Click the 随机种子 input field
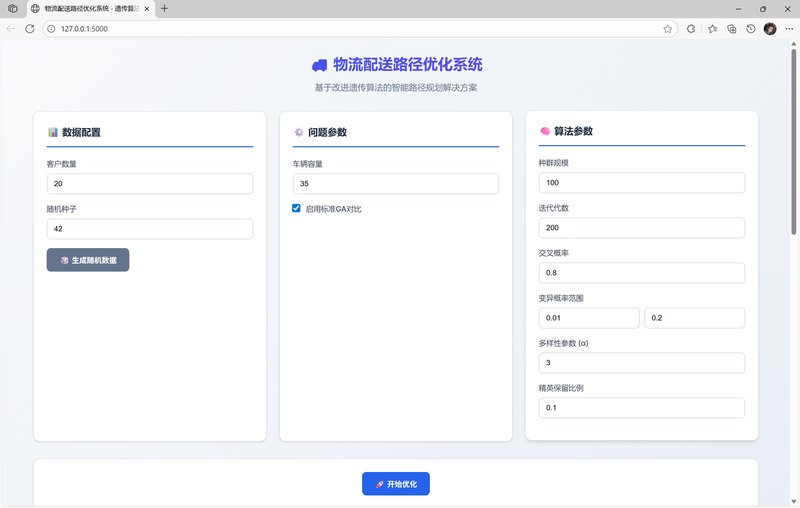This screenshot has height=508, width=800. 149,228
